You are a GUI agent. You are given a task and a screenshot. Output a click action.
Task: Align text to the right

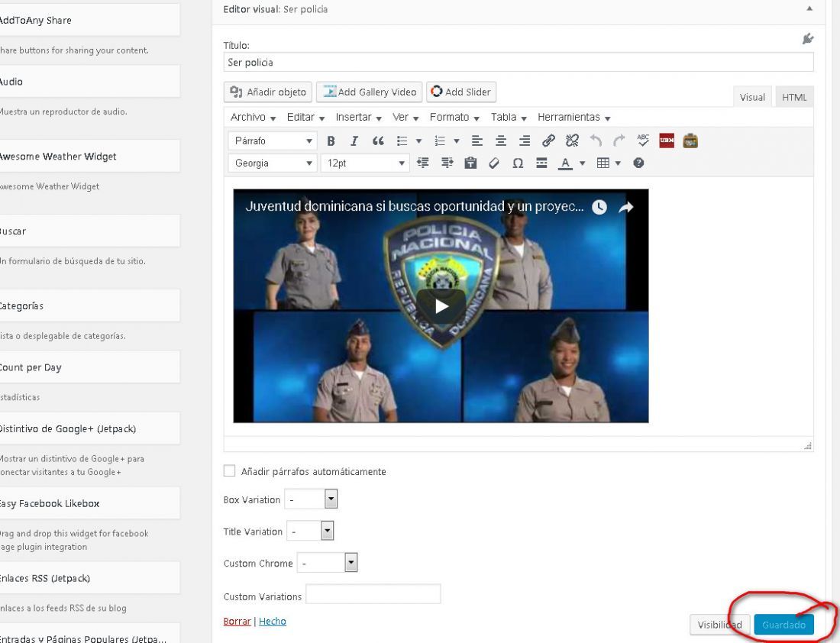pyautogui.click(x=525, y=141)
